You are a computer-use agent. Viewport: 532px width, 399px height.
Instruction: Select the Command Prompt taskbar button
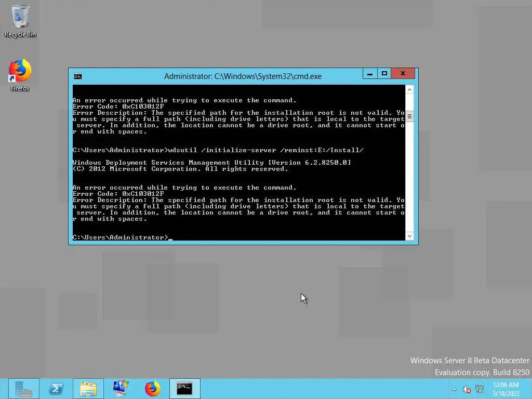pyautogui.click(x=185, y=389)
